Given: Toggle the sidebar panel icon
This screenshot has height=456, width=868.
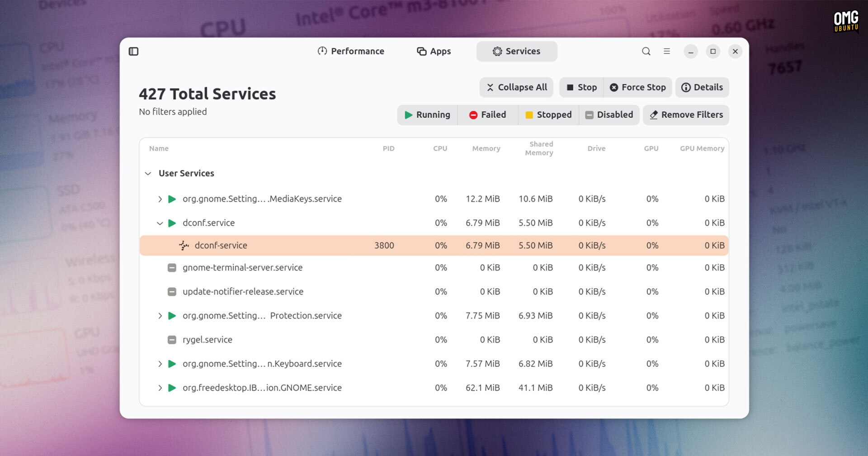Looking at the screenshot, I should [133, 52].
